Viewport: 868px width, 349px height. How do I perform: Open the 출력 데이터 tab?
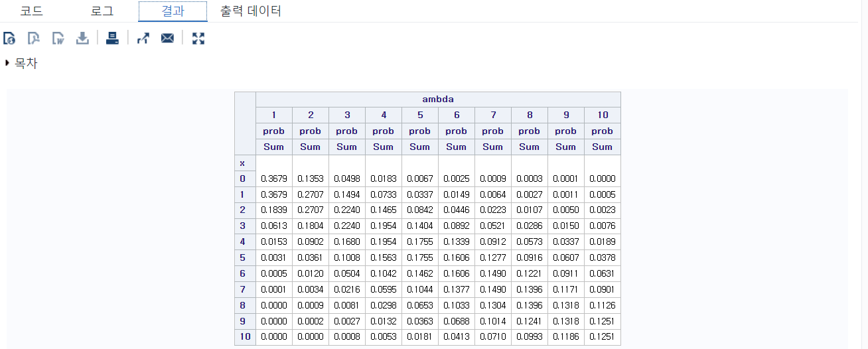[251, 11]
